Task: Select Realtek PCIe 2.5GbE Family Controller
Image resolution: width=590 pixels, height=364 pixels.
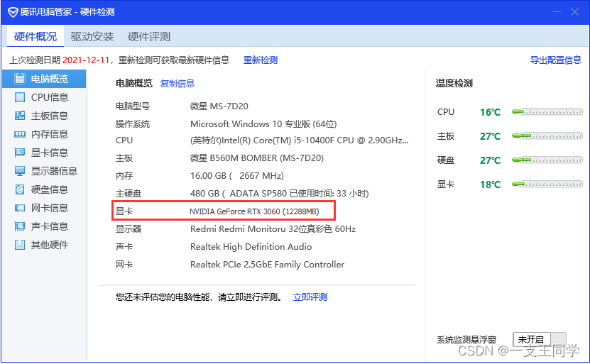Action: coord(267,265)
